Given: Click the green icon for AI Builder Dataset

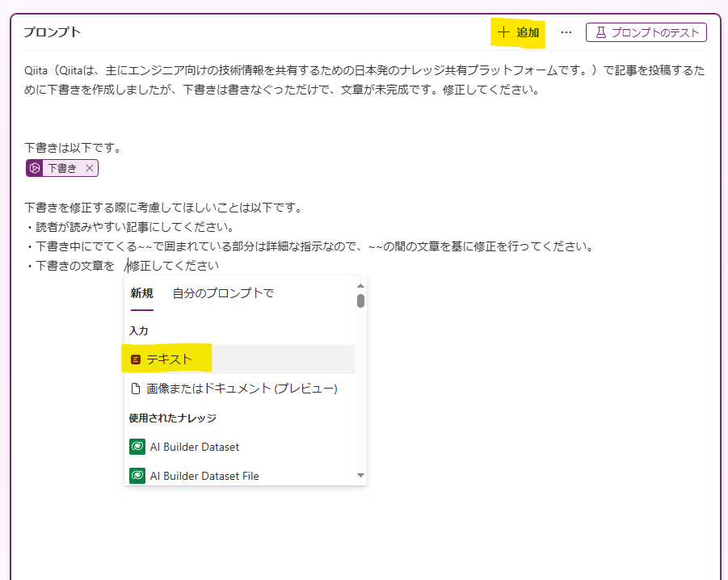Looking at the screenshot, I should pyautogui.click(x=137, y=447).
